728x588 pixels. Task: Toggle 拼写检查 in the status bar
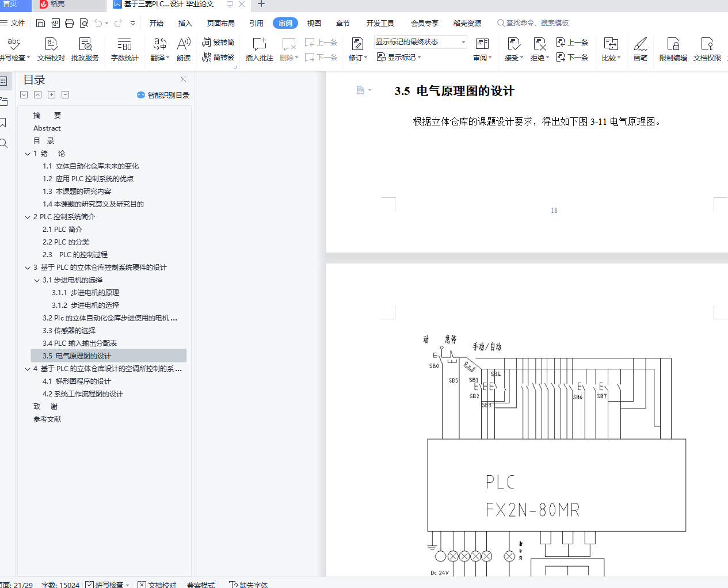(x=108, y=585)
